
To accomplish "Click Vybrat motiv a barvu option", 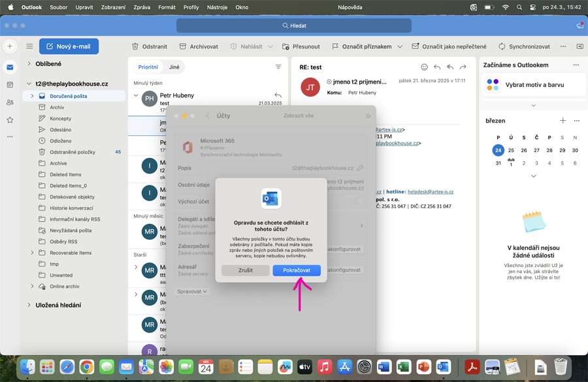I will point(534,85).
